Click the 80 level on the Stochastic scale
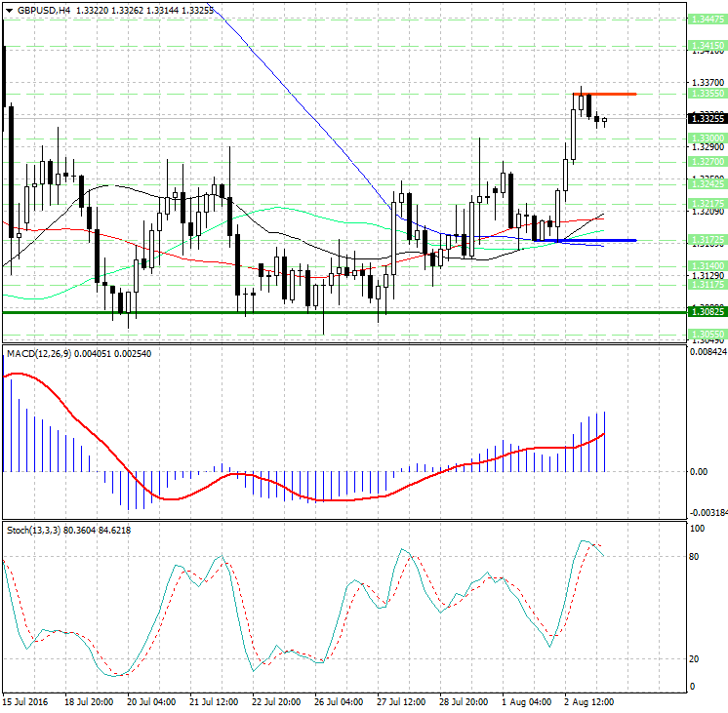728x713 pixels. pos(696,557)
